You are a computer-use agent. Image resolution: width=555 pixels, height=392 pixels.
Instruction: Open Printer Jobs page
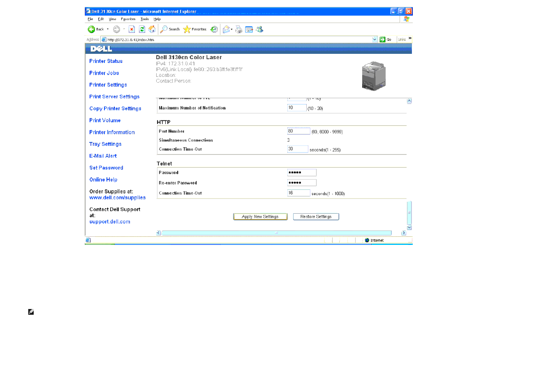pyautogui.click(x=104, y=73)
